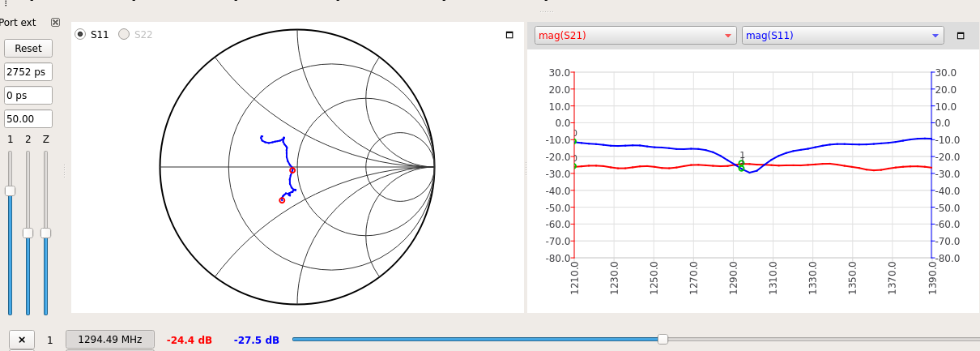This screenshot has width=980, height=351.
Task: Click the lower red marker on the Smith chart
Action: (282, 200)
